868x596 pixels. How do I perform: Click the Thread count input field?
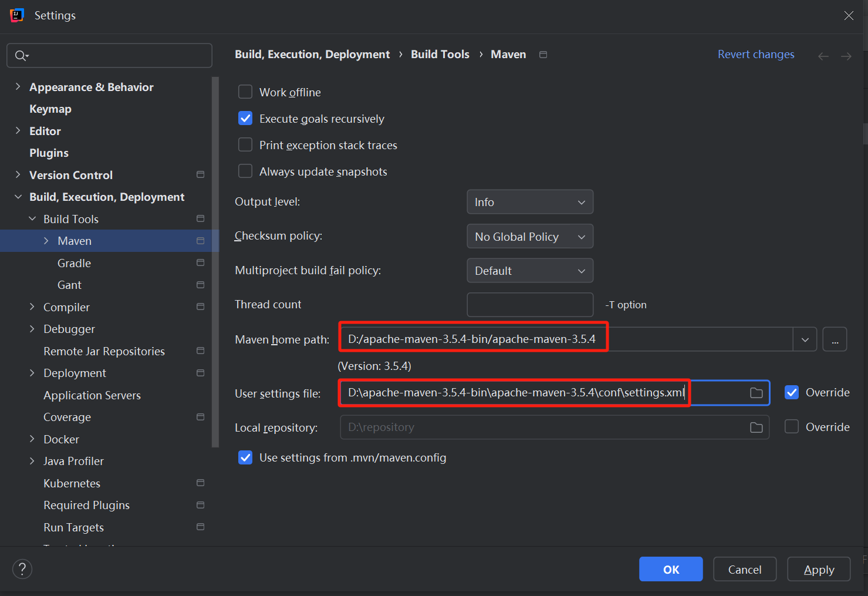[530, 305]
